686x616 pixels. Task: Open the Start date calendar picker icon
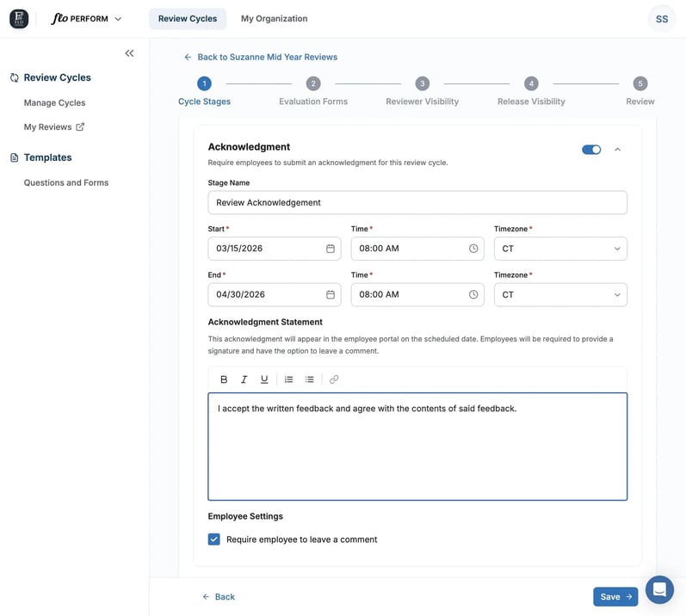pos(331,249)
